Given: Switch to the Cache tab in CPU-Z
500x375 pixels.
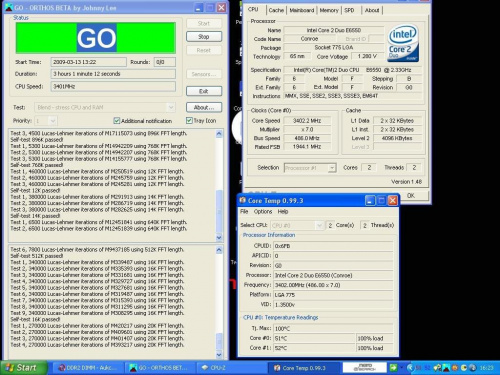Looking at the screenshot, I should 276,10.
